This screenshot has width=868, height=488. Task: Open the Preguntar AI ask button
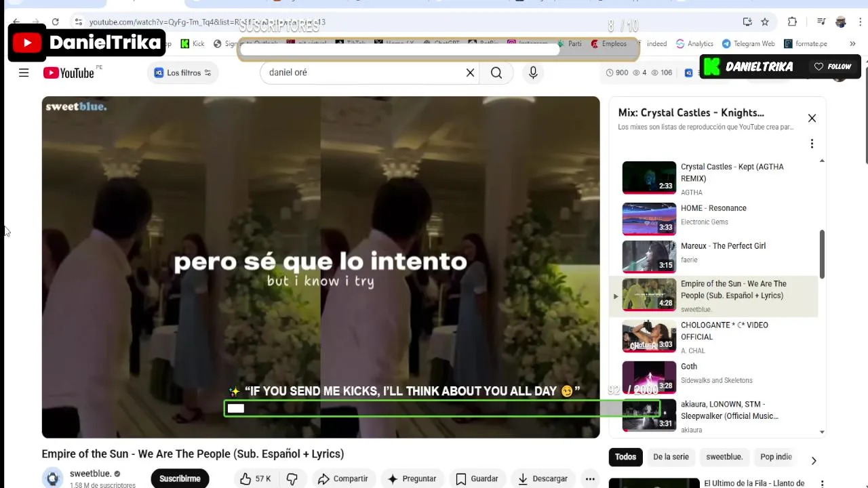pyautogui.click(x=412, y=479)
